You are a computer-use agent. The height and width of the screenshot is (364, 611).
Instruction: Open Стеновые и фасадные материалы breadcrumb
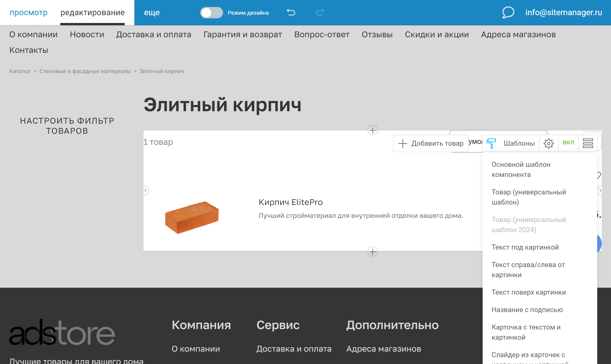click(85, 71)
